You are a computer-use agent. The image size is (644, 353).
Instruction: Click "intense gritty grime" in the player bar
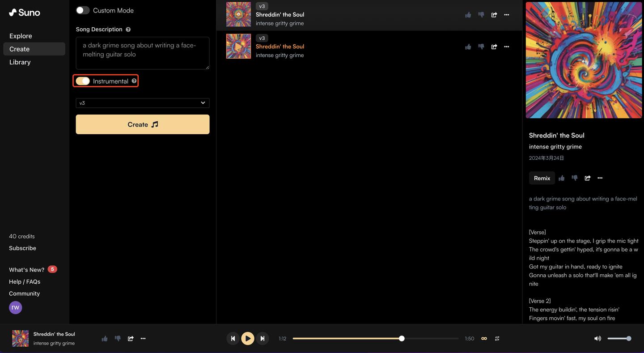[54, 343]
